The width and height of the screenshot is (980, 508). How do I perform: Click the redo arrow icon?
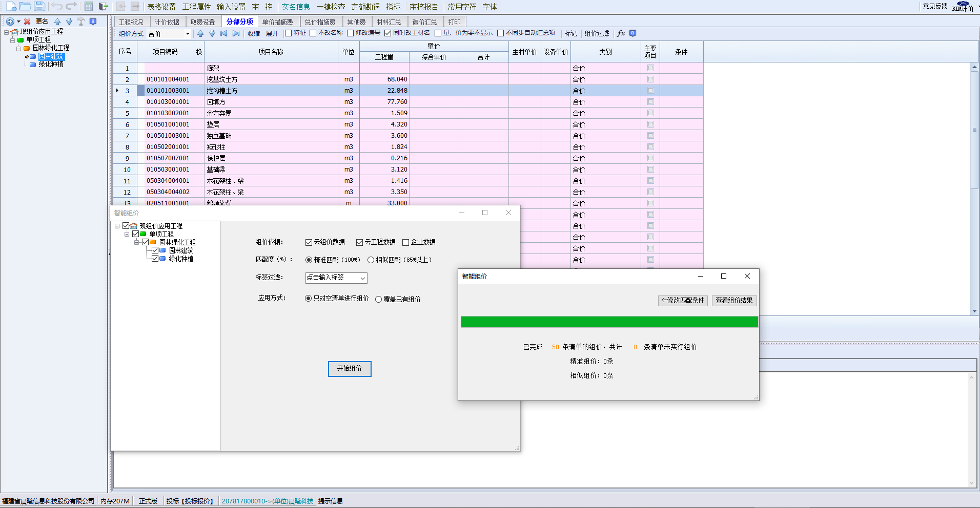(x=71, y=6)
